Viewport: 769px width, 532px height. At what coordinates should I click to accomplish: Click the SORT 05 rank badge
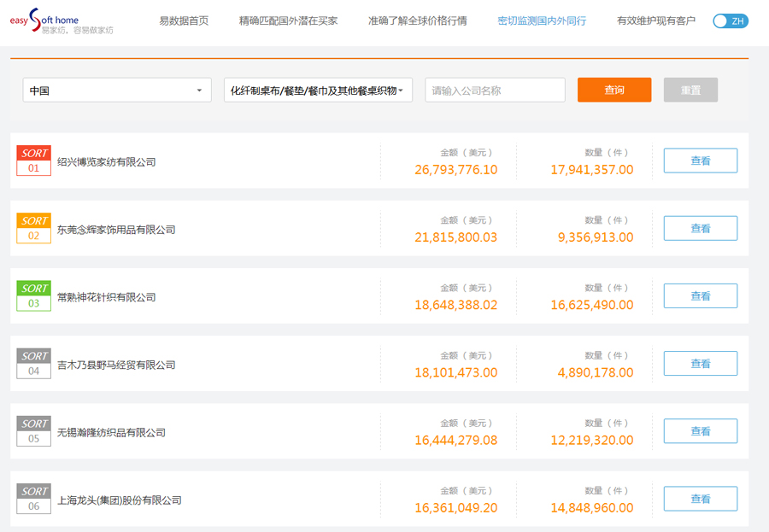coord(34,431)
